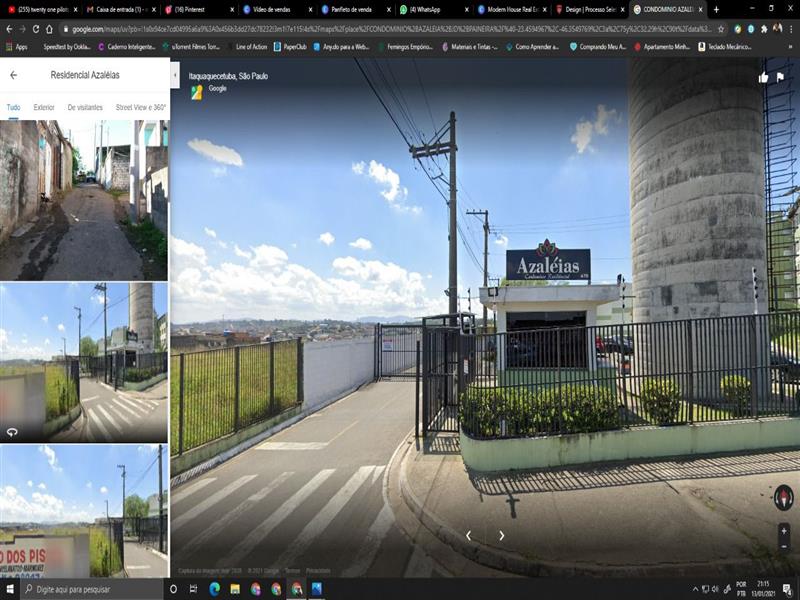Switch to the twenty one pilots YouTube tab
800x600 pixels.
43,9
